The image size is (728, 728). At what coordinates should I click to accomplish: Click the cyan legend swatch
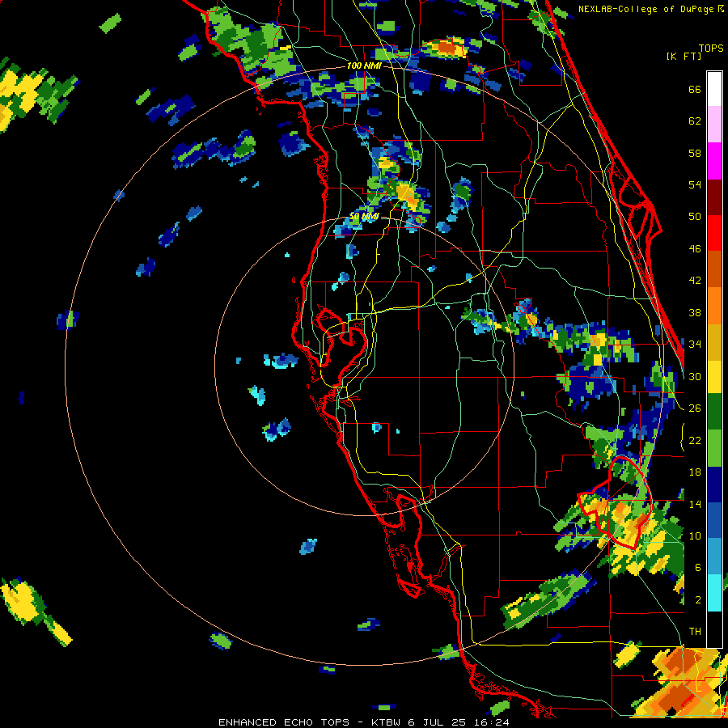(x=714, y=593)
